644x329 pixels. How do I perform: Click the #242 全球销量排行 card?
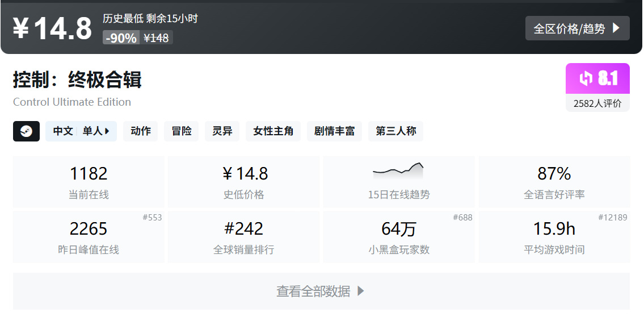pos(243,237)
